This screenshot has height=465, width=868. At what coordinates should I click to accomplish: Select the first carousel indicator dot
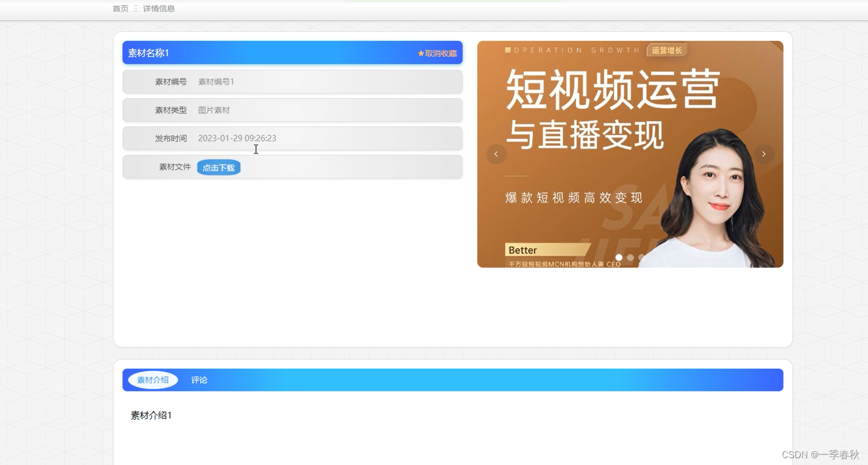pyautogui.click(x=619, y=257)
